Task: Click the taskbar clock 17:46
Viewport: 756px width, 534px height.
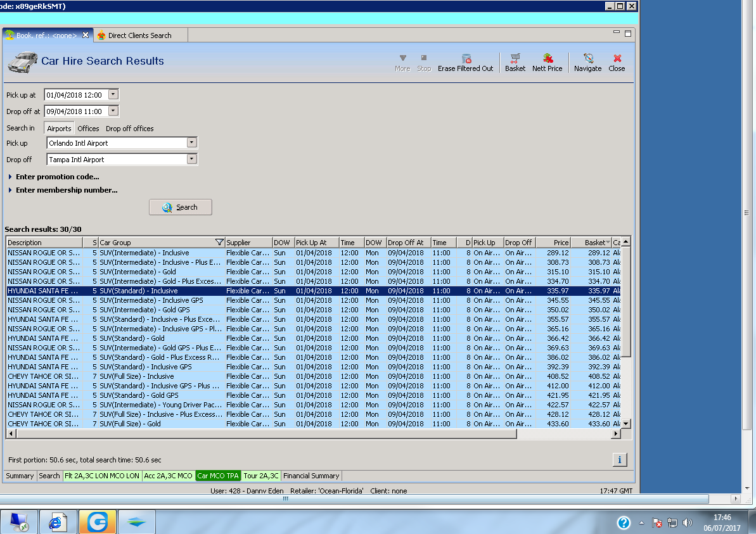Action: click(x=722, y=517)
